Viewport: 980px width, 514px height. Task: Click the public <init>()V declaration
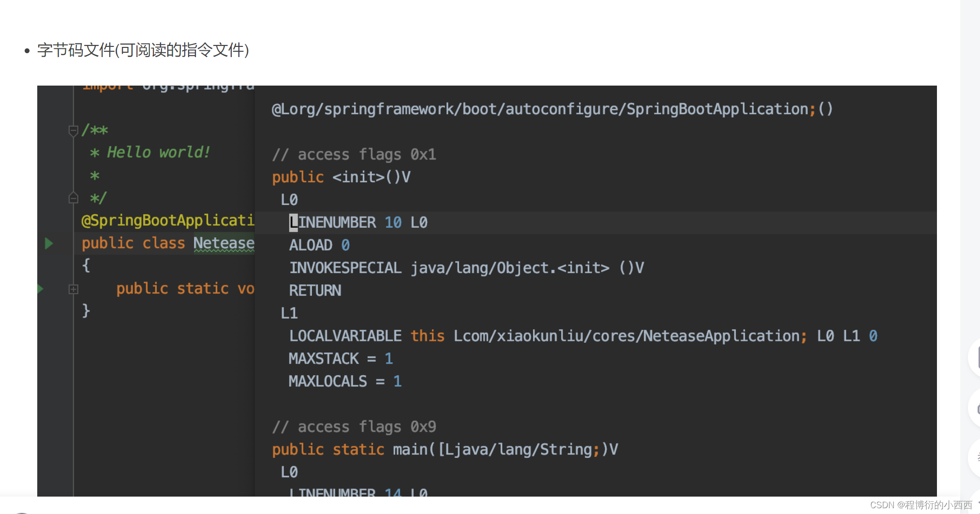pyautogui.click(x=341, y=177)
